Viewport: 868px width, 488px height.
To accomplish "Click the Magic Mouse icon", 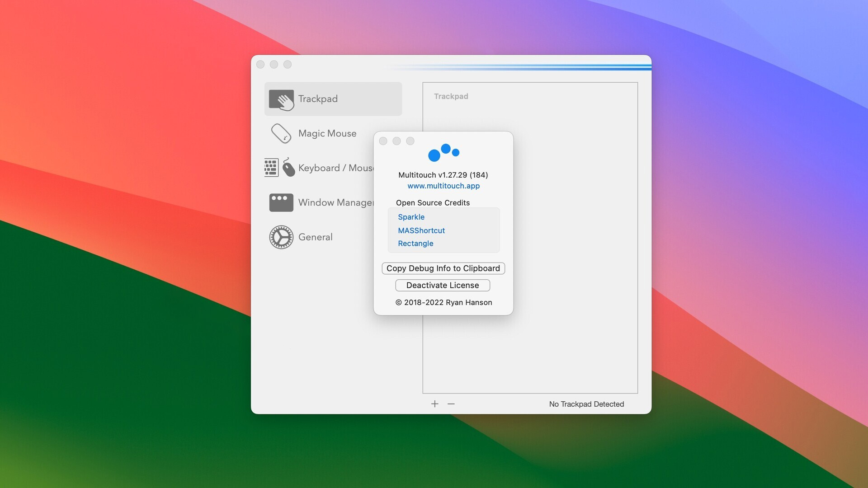I will coord(281,133).
